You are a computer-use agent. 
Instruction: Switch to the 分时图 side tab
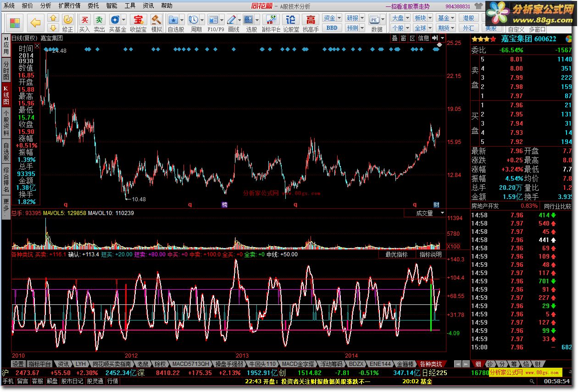pos(6,71)
